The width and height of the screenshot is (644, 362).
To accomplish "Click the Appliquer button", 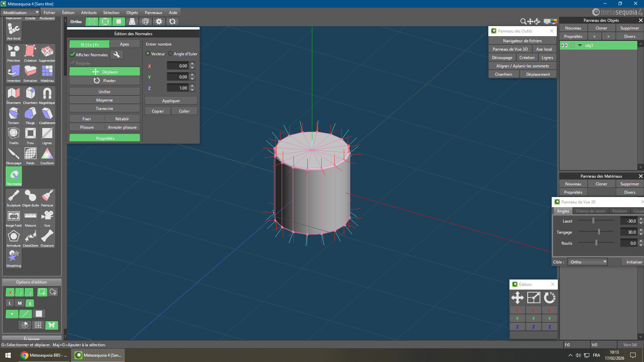I will (171, 101).
